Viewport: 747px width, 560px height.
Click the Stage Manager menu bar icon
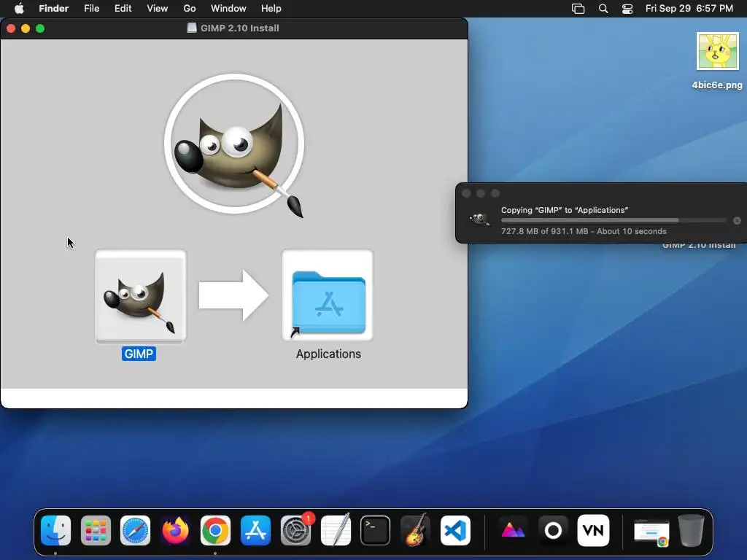[x=578, y=9]
